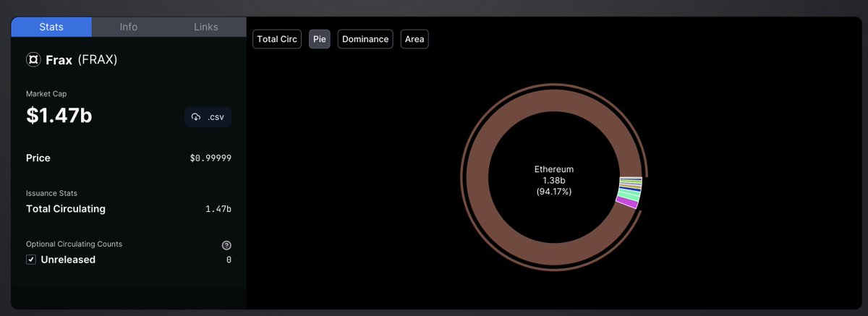Switch to Dominance chart view

[x=365, y=39]
